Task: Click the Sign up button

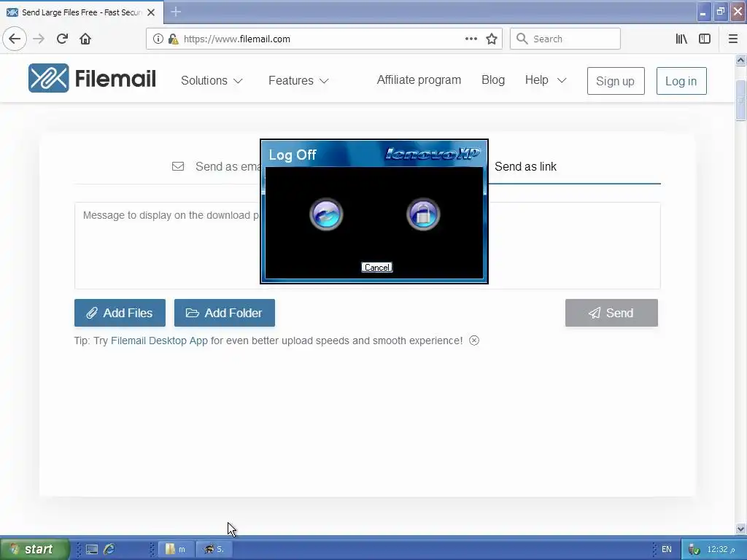Action: coord(616,81)
